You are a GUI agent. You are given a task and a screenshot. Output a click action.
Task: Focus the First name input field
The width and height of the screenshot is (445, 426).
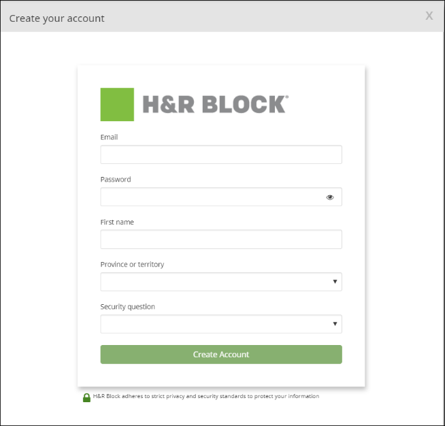tap(221, 239)
